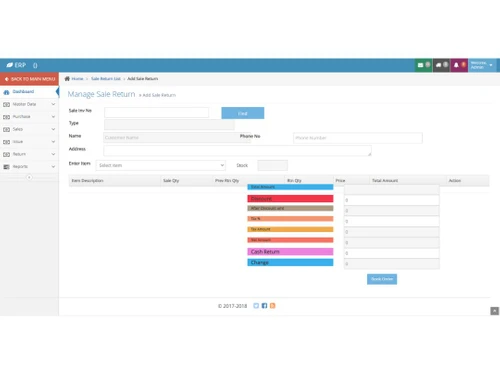Click the brown After Discount amt label
500x375 pixels.
tap(290, 208)
